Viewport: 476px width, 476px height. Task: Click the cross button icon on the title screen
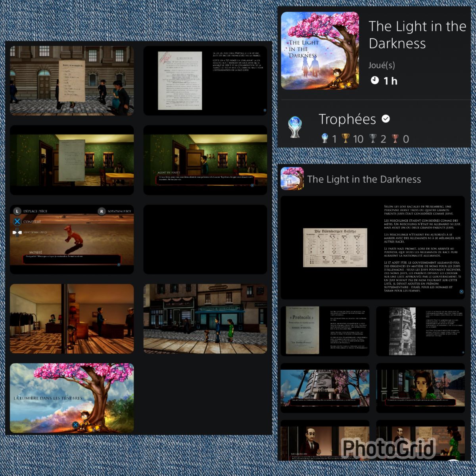pos(75,425)
